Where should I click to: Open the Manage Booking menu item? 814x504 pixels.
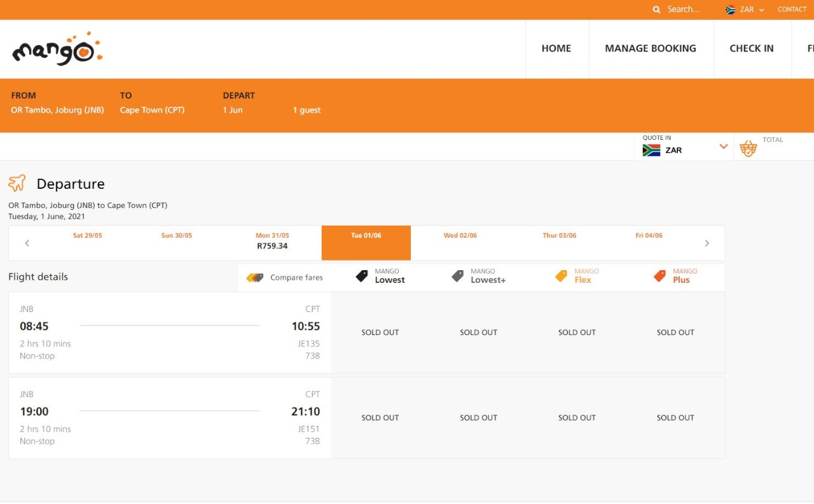[650, 48]
